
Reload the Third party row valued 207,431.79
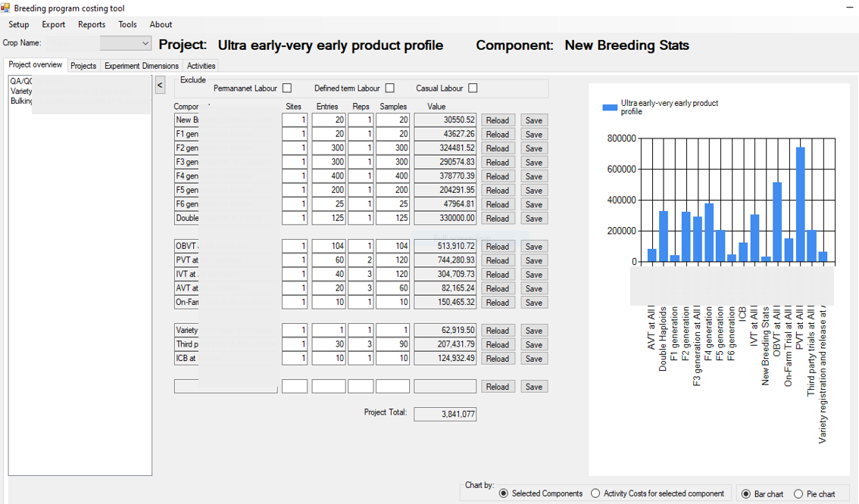click(498, 345)
